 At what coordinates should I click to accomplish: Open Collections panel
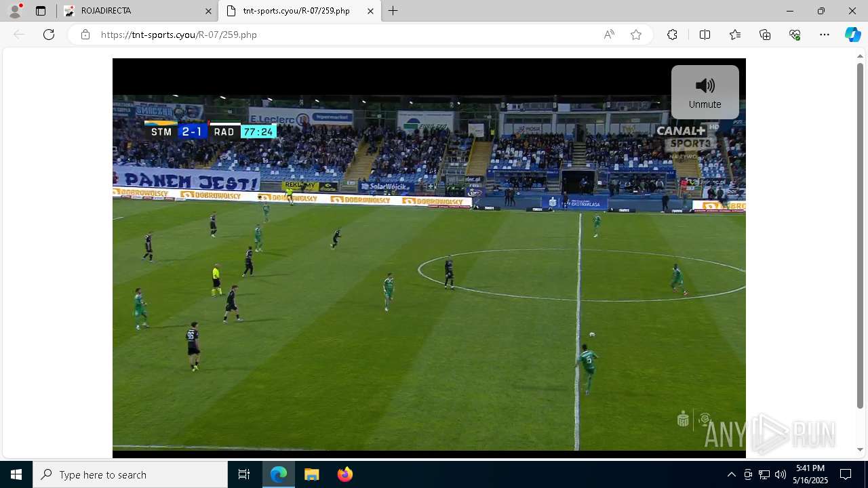pyautogui.click(x=765, y=35)
